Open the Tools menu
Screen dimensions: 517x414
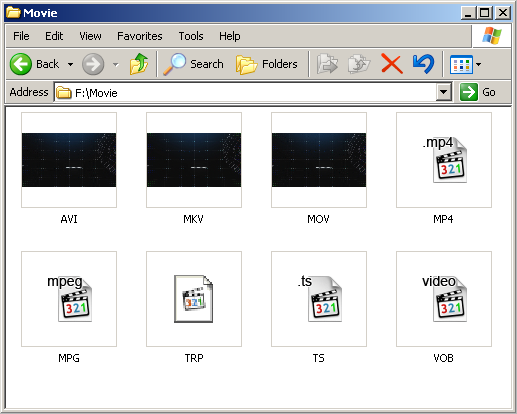[x=191, y=36]
